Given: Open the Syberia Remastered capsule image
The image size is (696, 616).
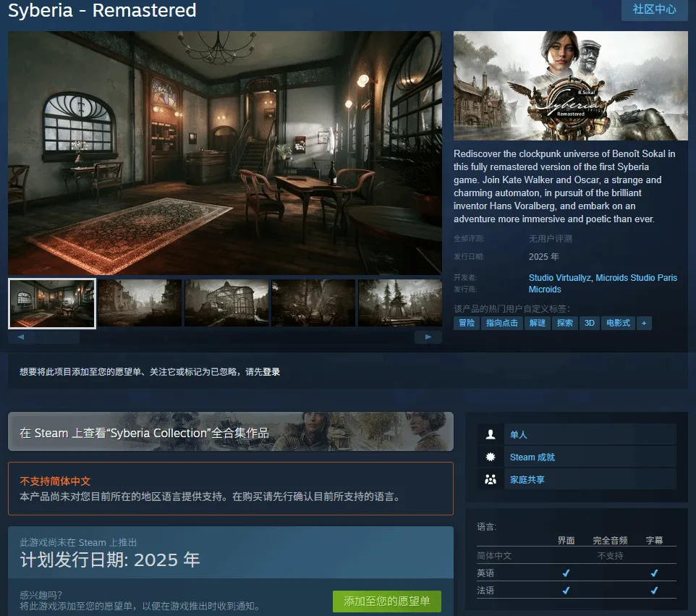Looking at the screenshot, I should click(570, 85).
